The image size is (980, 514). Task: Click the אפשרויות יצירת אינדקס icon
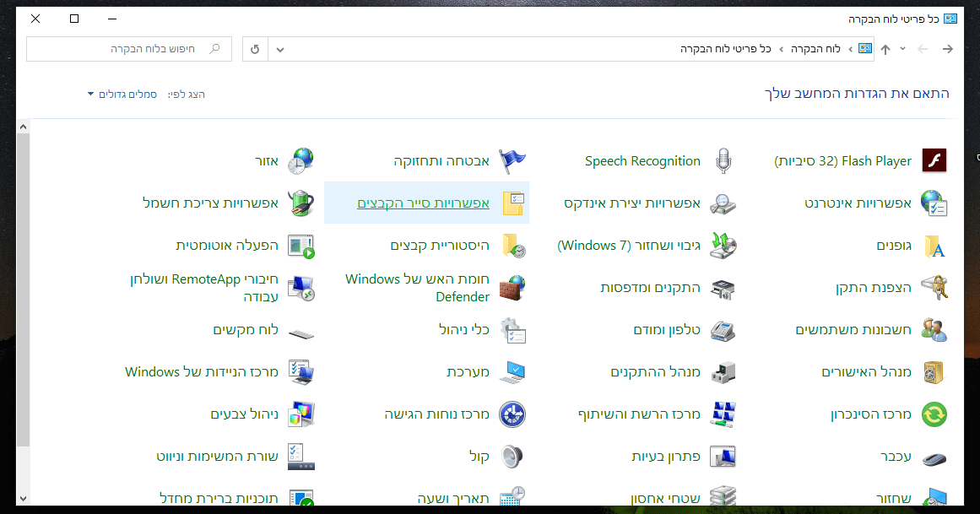point(723,203)
